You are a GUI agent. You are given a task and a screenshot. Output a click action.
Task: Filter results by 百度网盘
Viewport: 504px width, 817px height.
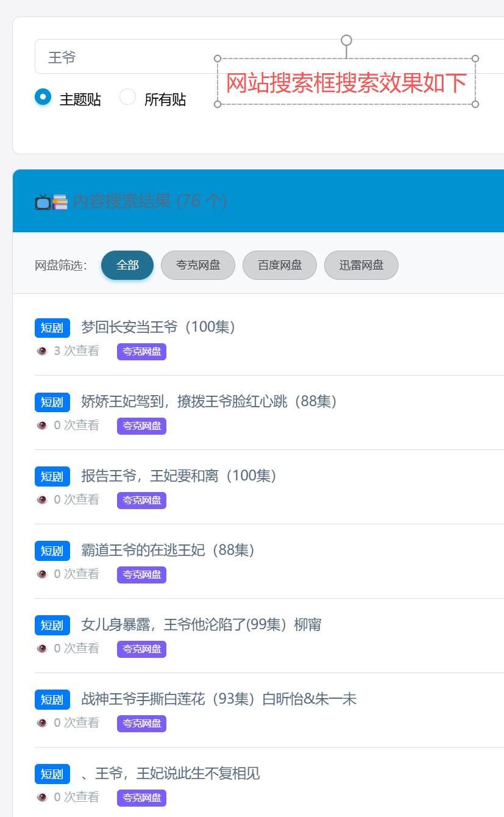click(x=280, y=265)
